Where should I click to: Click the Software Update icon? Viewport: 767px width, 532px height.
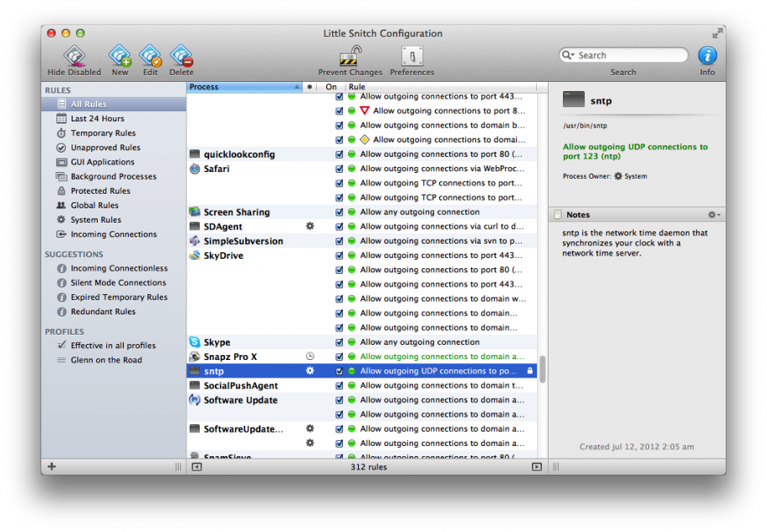(195, 400)
